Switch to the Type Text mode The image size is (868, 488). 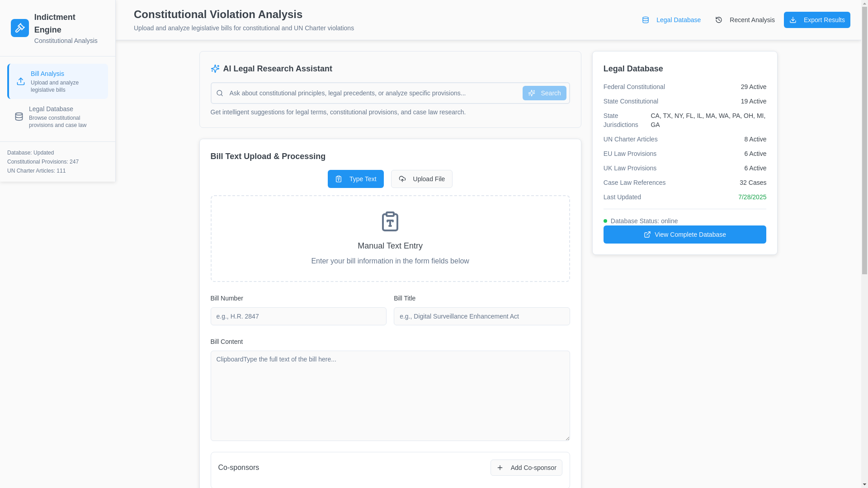point(356,179)
